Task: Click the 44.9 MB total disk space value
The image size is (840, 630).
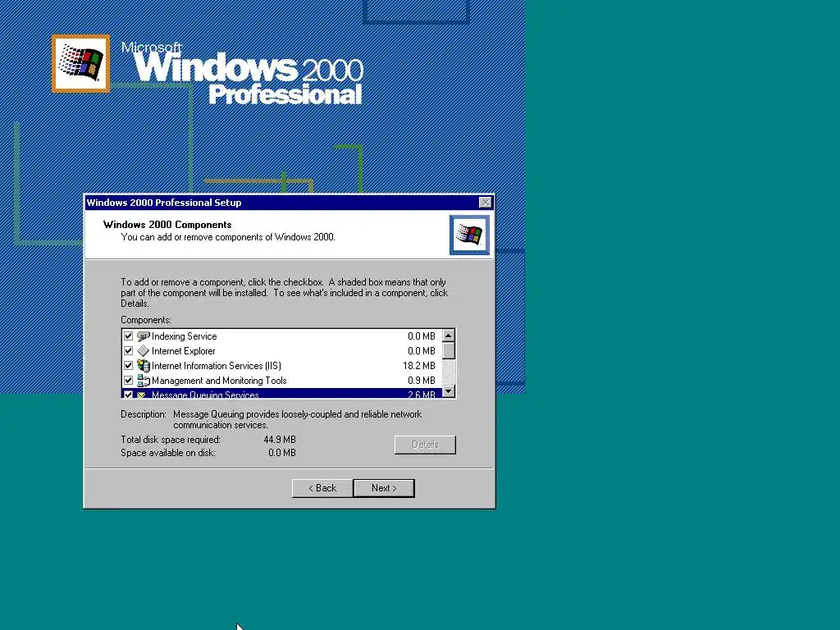Action: [x=280, y=440]
